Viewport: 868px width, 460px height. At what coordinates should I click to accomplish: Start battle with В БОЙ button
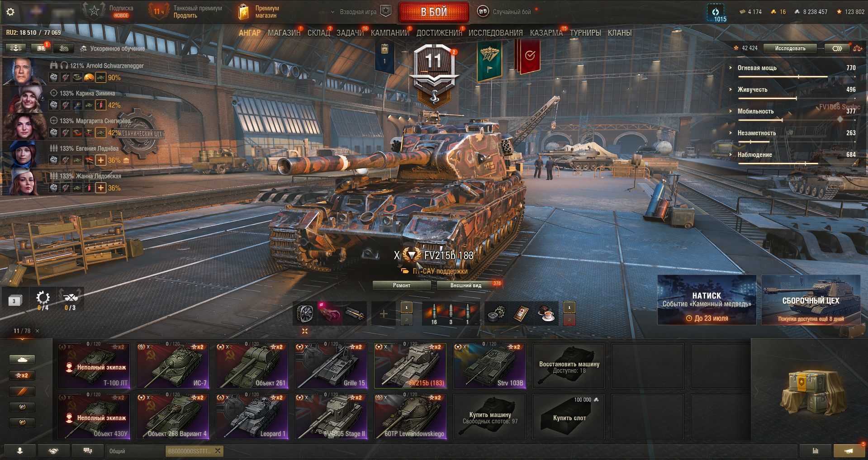coord(434,12)
